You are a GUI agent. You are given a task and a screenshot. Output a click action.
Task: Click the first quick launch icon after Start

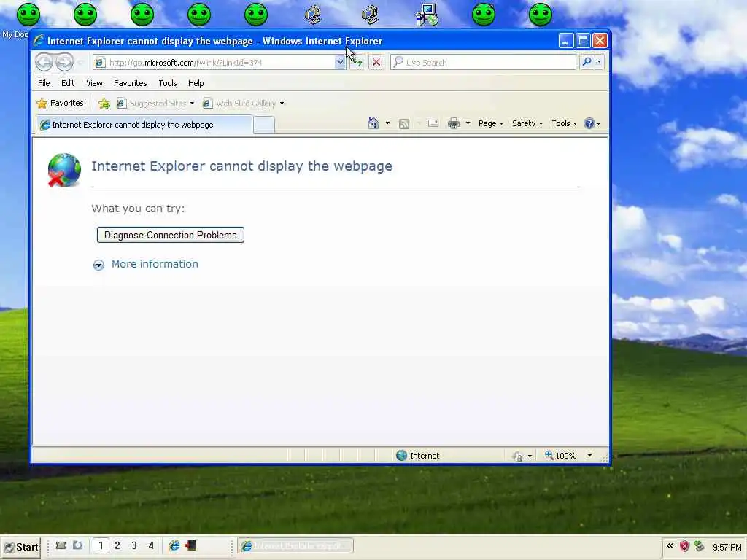click(61, 545)
